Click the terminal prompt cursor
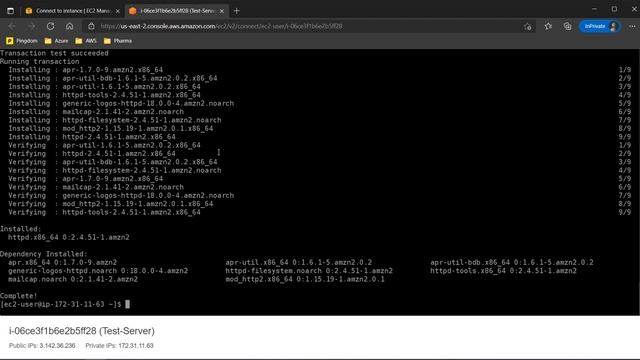640x360 pixels. tap(128, 304)
